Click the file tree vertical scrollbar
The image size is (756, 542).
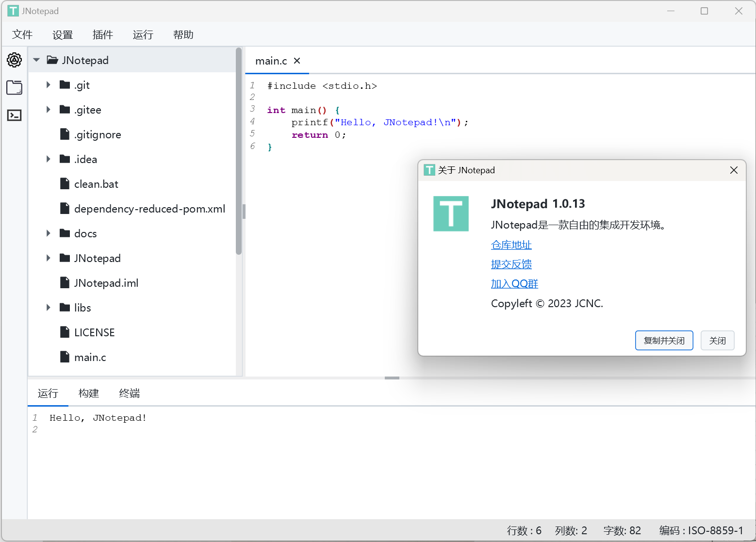tap(239, 150)
